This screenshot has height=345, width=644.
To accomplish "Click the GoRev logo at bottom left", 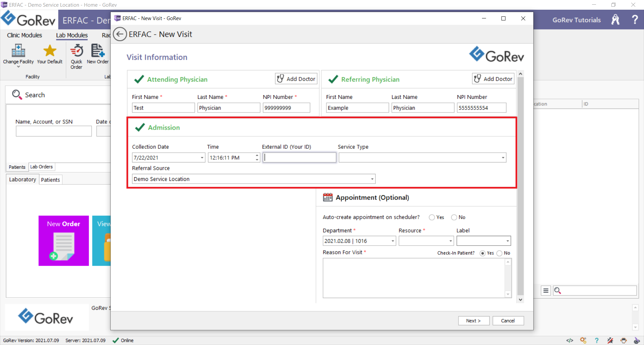I will coord(45,317).
